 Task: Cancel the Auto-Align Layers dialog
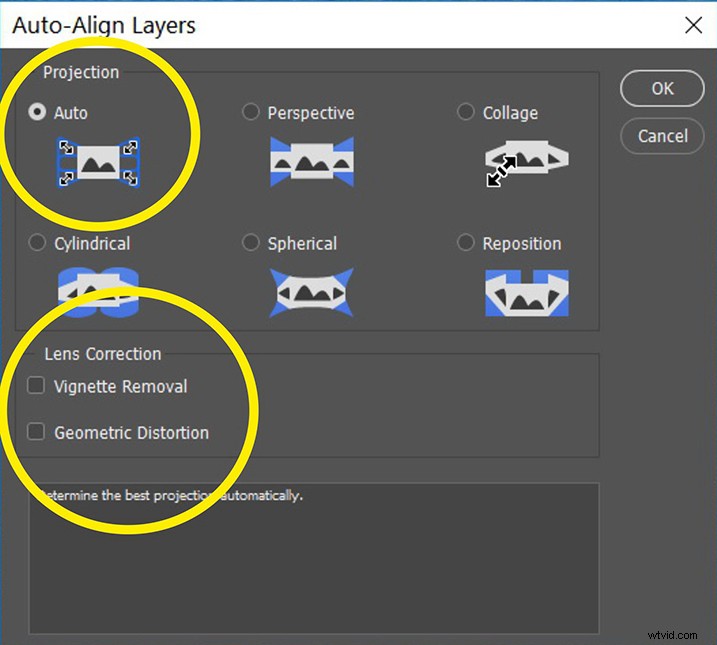tap(662, 136)
